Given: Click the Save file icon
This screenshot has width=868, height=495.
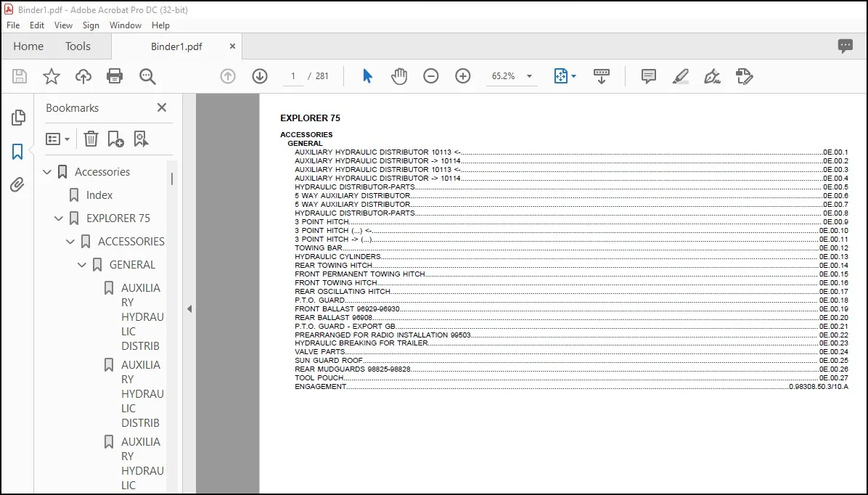Looking at the screenshot, I should tap(20, 76).
